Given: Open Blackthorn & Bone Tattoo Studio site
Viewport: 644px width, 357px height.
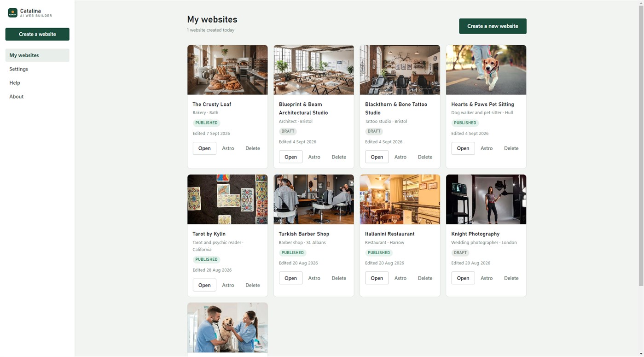Looking at the screenshot, I should 377,157.
